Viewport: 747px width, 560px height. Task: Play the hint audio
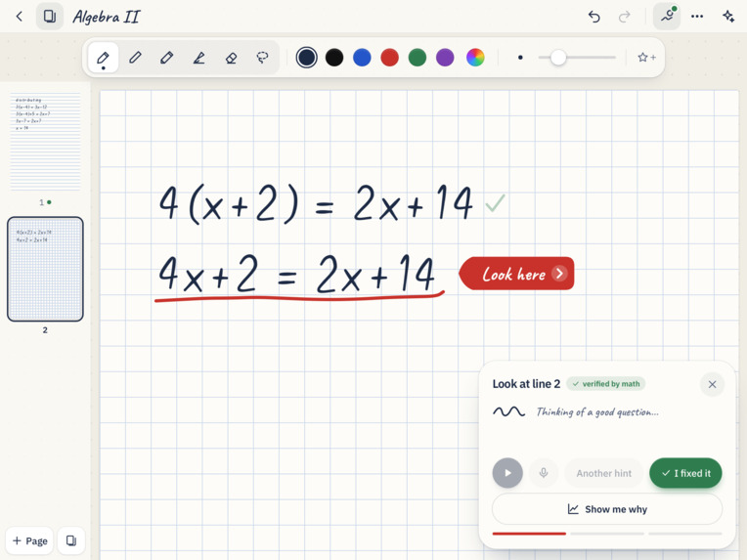pyautogui.click(x=507, y=473)
